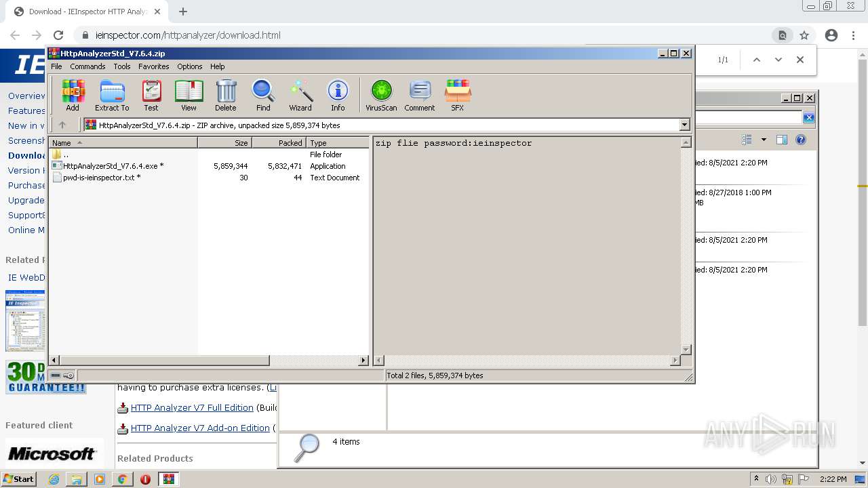Click the SFX conversion icon
This screenshot has height=488, width=868.
458,96
